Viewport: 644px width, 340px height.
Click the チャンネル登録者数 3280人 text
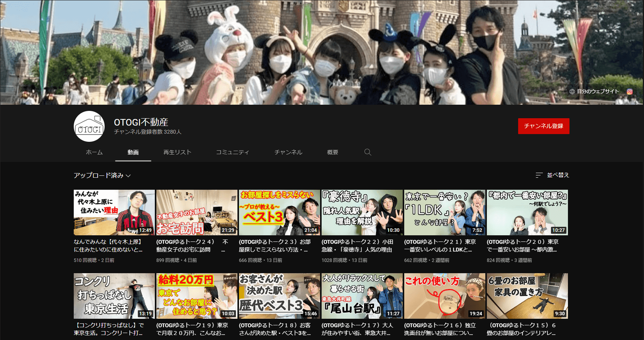tap(147, 132)
